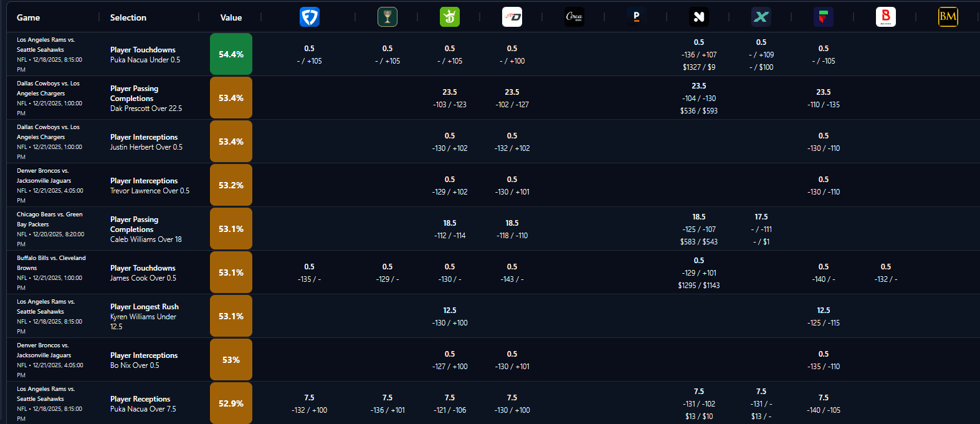Click the $1295 / $1143 liquidity value
Viewport: 980px width, 424px height.
(699, 286)
